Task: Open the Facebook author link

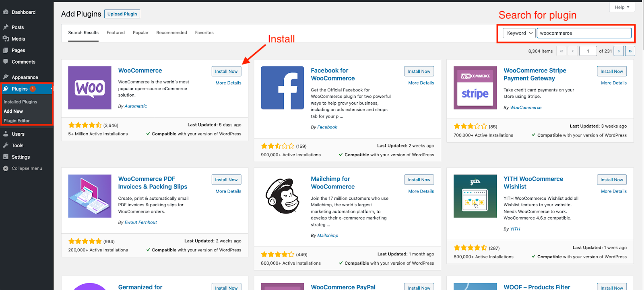Action: pyautogui.click(x=327, y=127)
